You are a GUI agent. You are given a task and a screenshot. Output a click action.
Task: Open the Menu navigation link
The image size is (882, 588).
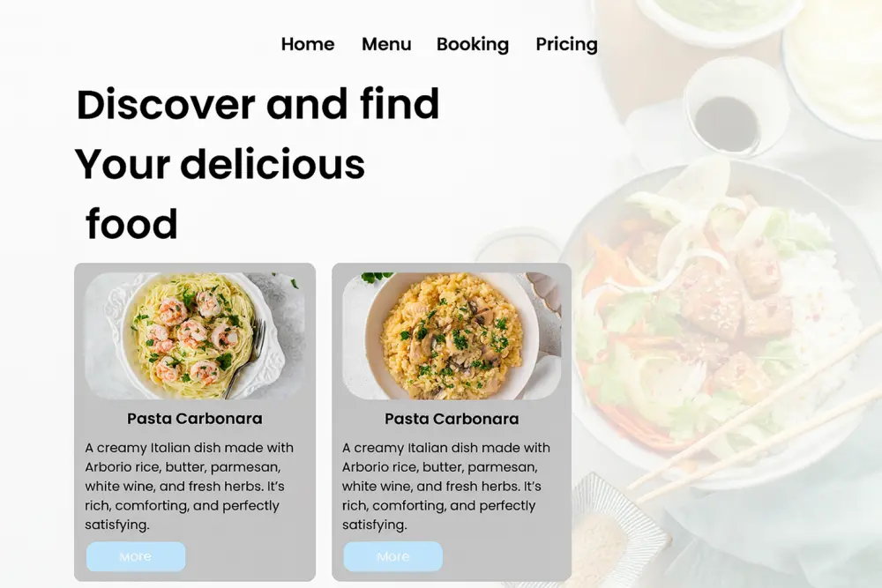(386, 44)
